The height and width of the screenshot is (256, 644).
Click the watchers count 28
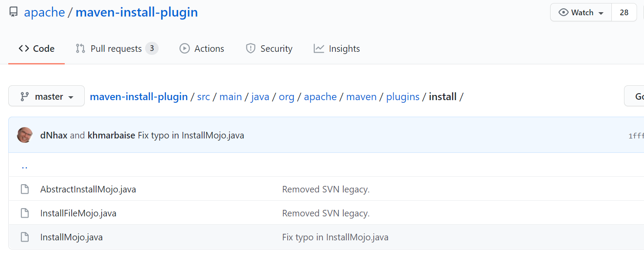tap(624, 13)
